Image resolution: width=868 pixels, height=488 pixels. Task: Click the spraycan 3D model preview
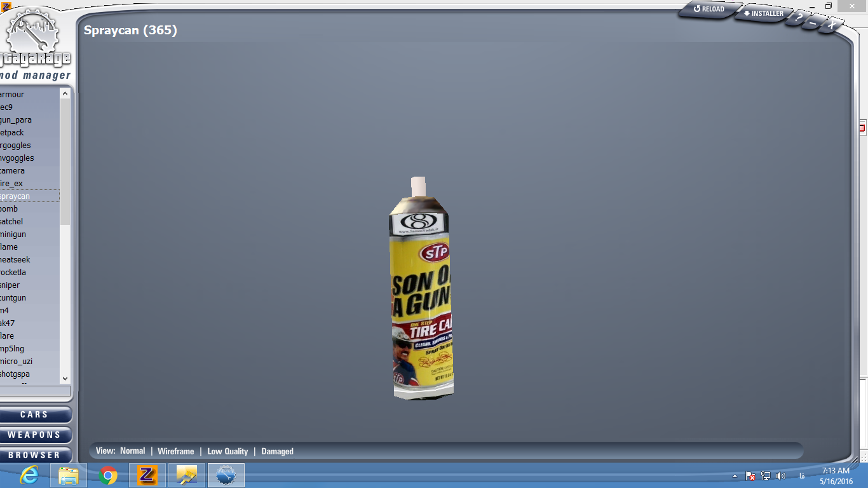coord(421,288)
